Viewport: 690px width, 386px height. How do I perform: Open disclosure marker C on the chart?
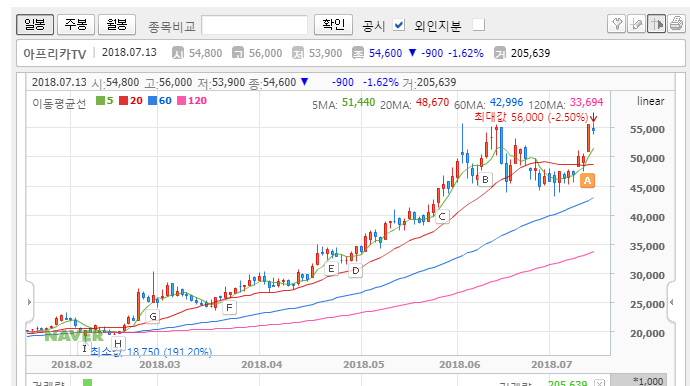[442, 217]
